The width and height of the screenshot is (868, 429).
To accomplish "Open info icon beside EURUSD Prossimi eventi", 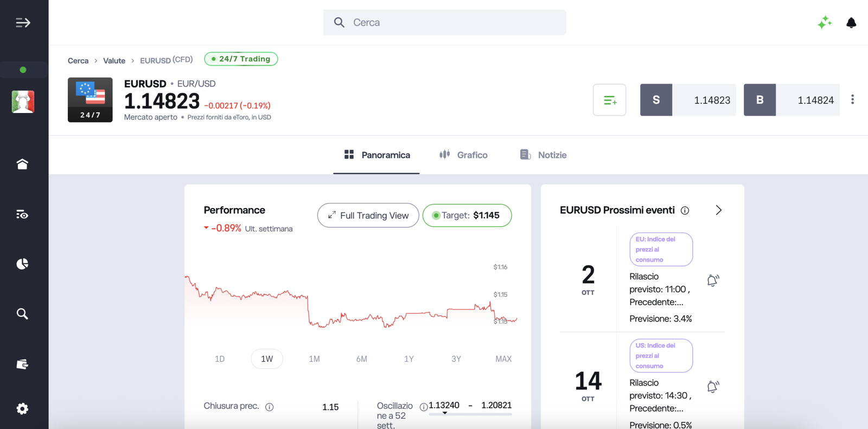I will (x=685, y=210).
